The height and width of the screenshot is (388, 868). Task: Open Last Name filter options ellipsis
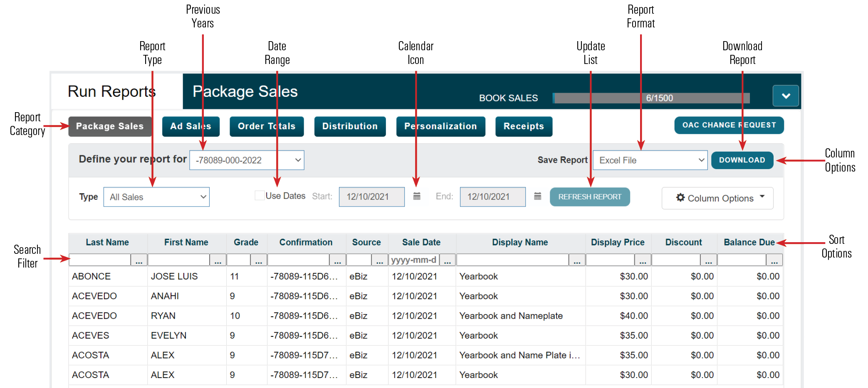pos(139,260)
